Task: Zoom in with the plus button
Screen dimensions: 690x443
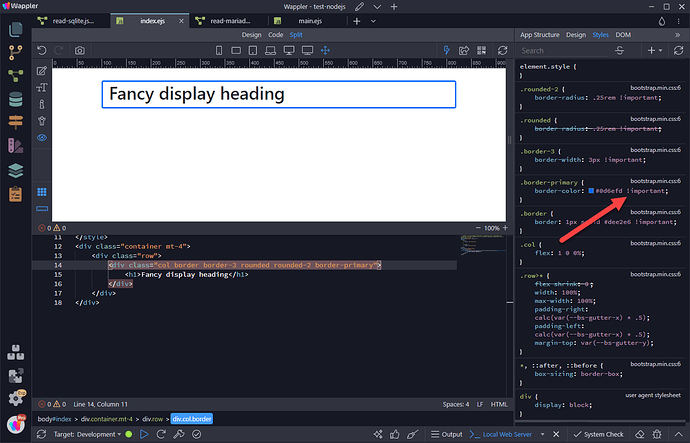Action: pyautogui.click(x=505, y=228)
